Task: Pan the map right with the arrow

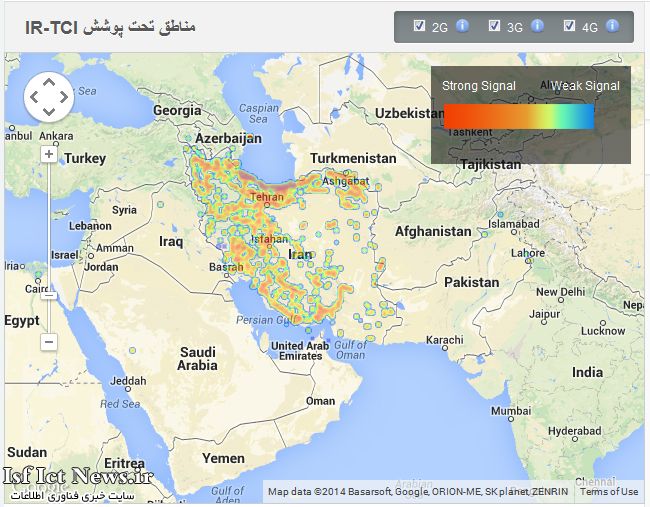Action: (x=64, y=97)
